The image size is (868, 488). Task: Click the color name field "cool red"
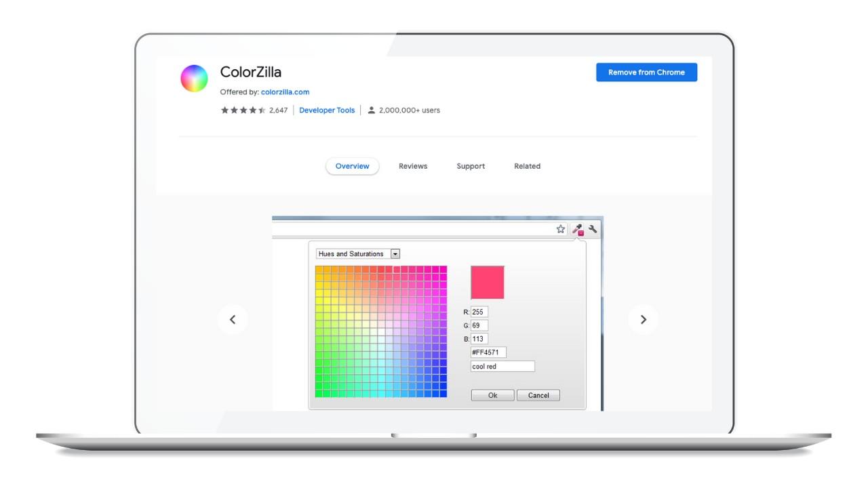pos(502,367)
